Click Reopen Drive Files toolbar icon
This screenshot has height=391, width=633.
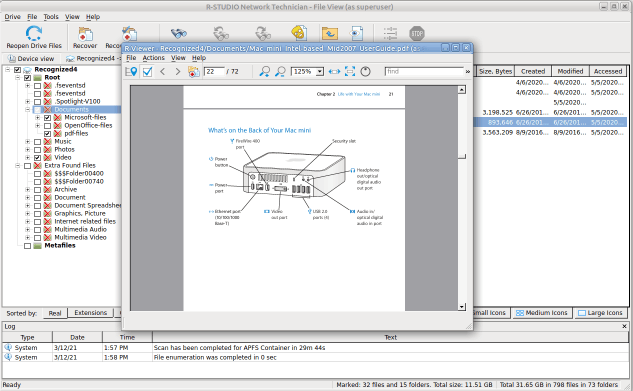click(34, 33)
